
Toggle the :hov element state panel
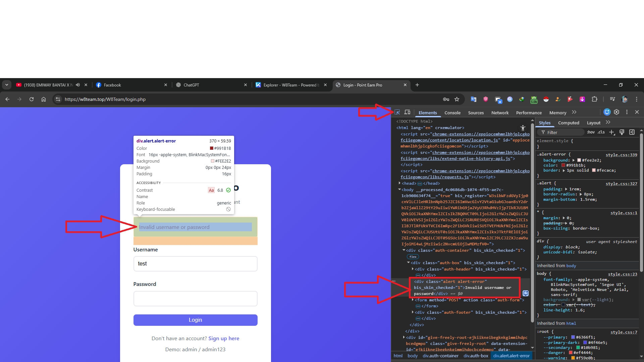pyautogui.click(x=591, y=132)
